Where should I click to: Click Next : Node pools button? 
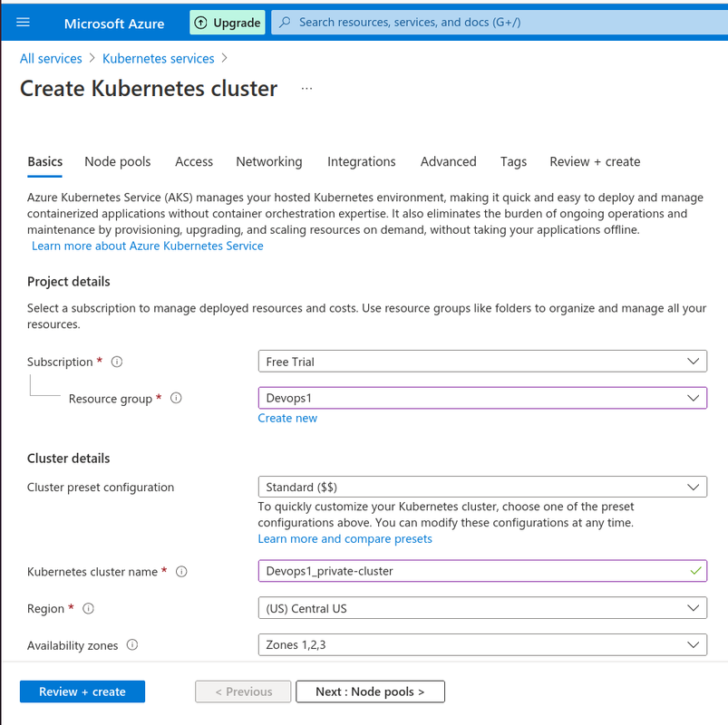370,691
